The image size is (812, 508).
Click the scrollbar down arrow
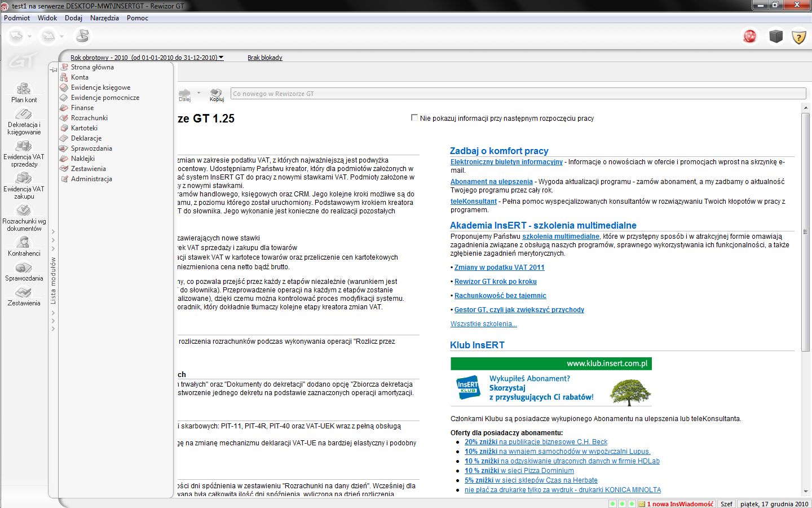(805, 492)
